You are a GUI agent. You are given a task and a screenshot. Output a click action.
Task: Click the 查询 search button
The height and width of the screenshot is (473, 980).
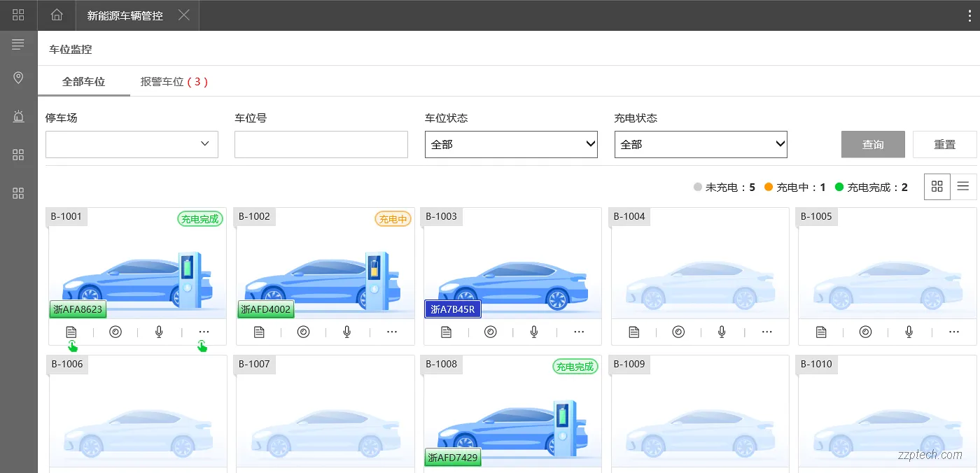pyautogui.click(x=873, y=144)
